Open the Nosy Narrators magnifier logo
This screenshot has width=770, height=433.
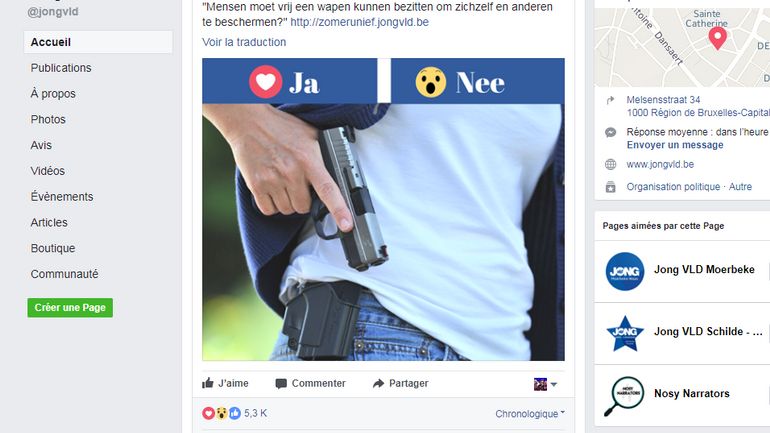[x=624, y=396]
